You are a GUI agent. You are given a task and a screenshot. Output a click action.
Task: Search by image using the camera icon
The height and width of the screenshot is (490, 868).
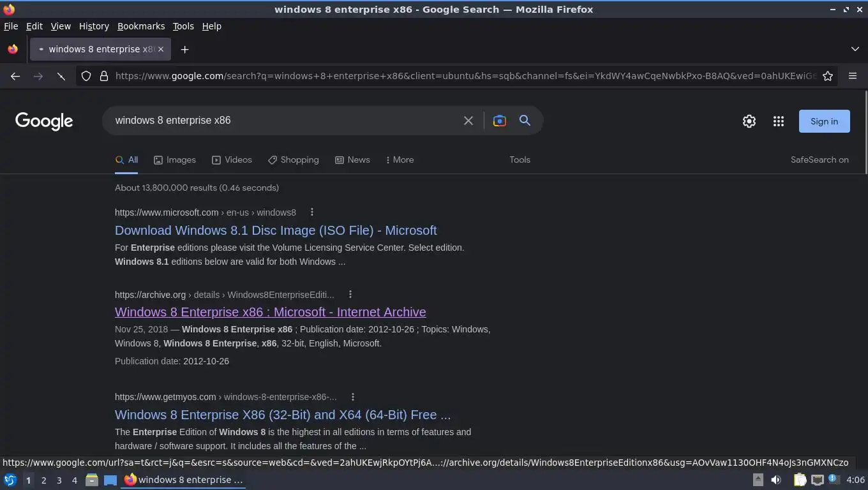coord(500,121)
